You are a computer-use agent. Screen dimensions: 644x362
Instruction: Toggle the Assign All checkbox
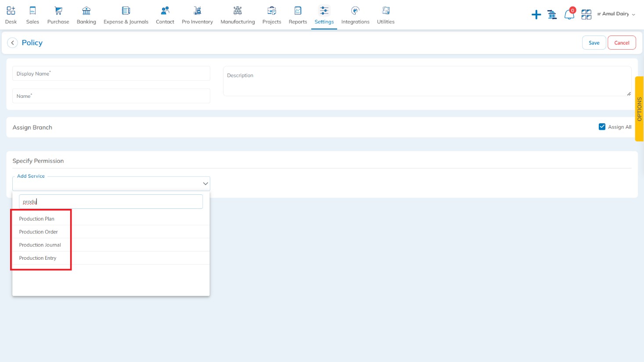coord(602,127)
